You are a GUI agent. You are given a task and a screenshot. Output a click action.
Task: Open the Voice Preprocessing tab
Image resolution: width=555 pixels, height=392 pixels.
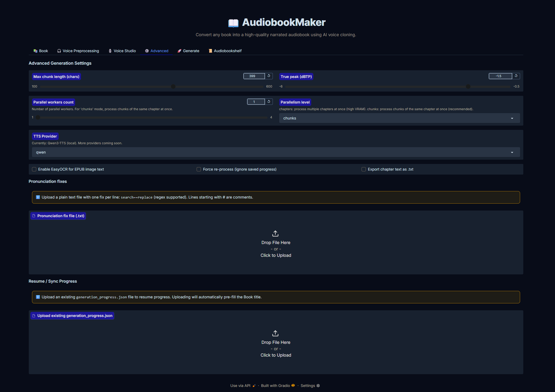click(x=78, y=51)
